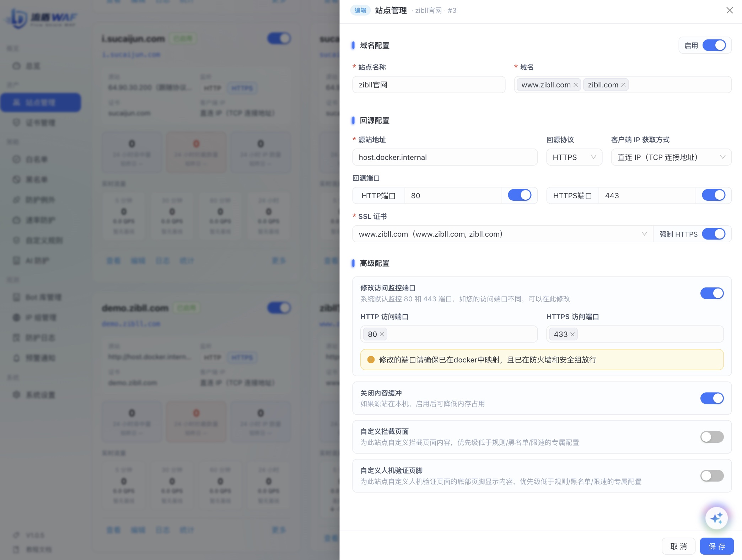
Task: Open 系统设置 in the sidebar
Action: click(x=41, y=395)
